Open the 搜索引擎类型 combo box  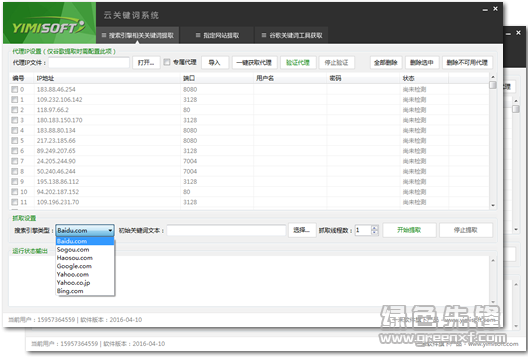pos(85,231)
